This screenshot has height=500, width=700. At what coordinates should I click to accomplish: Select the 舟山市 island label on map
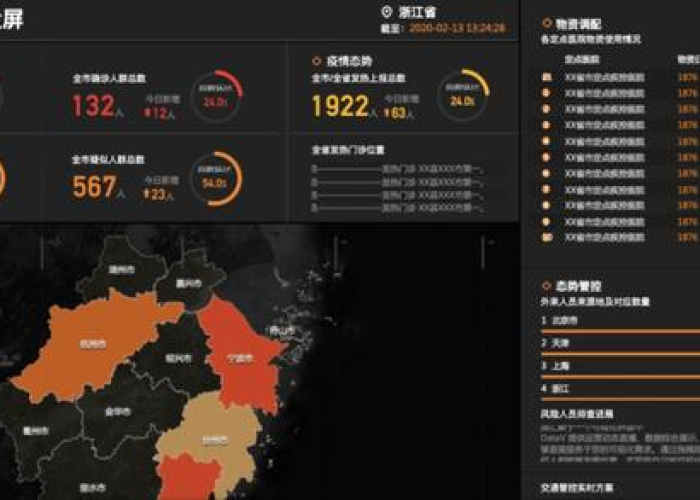[281, 330]
